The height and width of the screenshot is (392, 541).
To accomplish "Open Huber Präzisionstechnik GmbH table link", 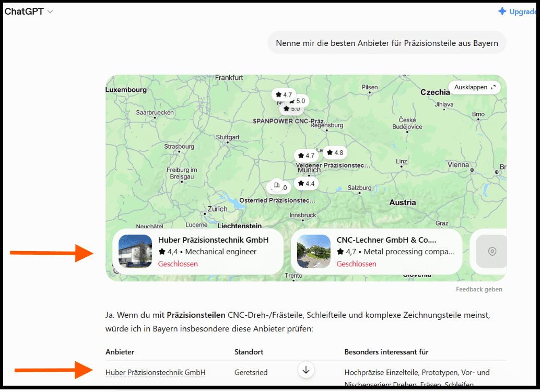I will coord(155,372).
